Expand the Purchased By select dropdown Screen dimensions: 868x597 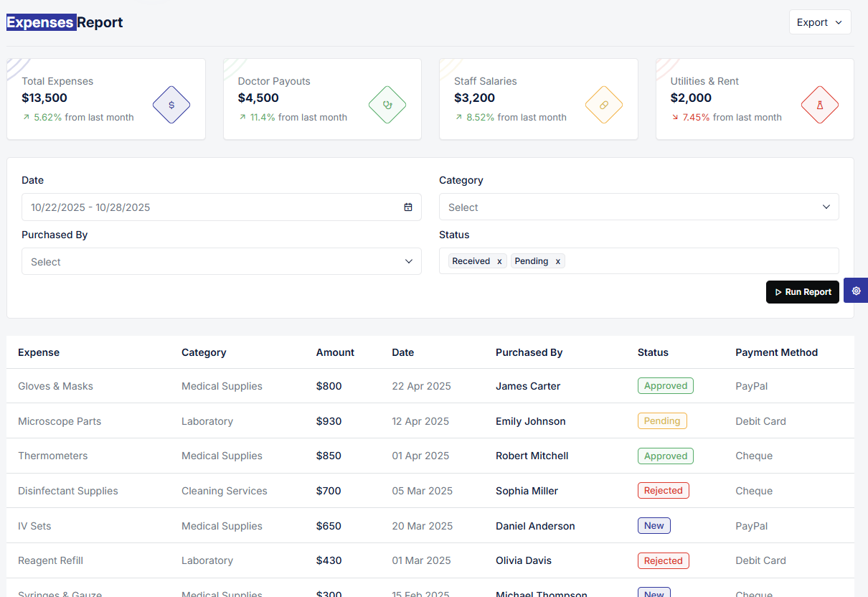tap(222, 262)
